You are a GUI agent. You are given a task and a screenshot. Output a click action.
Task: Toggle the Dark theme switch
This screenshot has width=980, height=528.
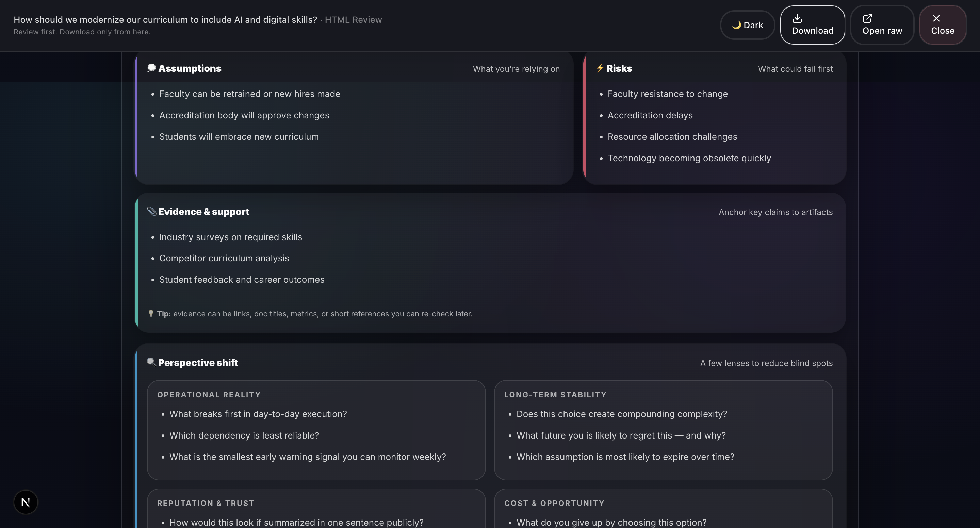point(747,25)
